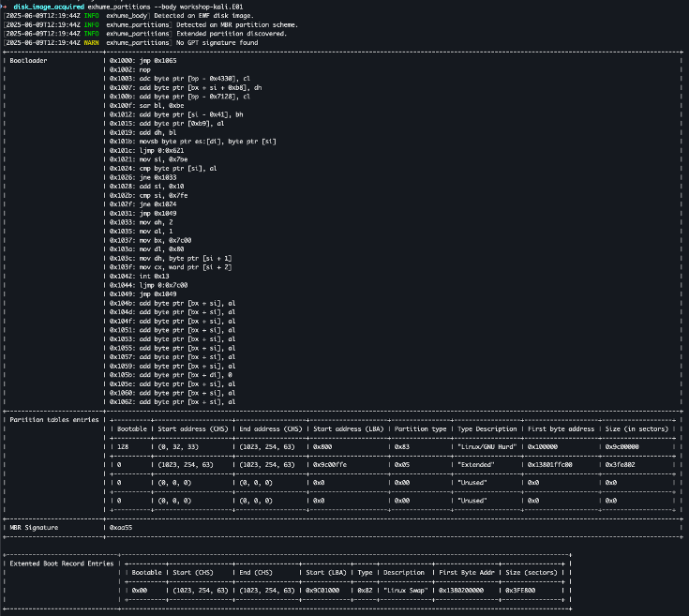The height and width of the screenshot is (616, 689).
Task: Click the EBR type value '0x82'
Action: 365,591
